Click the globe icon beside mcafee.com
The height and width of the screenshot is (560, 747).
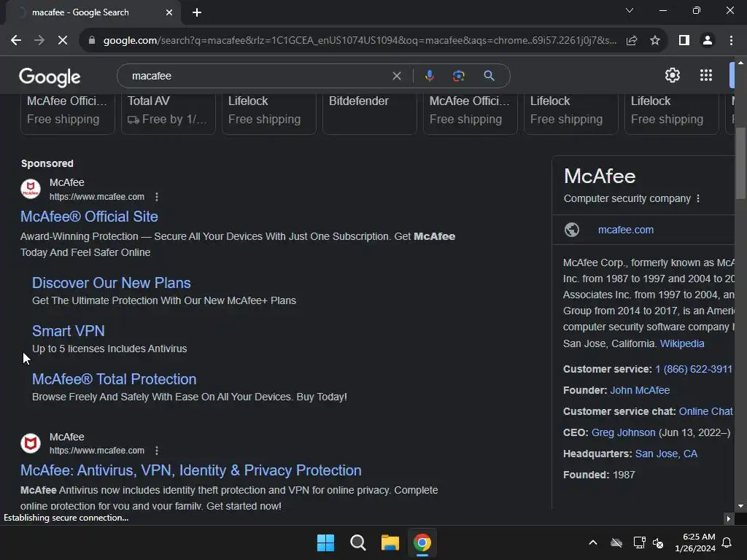(x=572, y=230)
